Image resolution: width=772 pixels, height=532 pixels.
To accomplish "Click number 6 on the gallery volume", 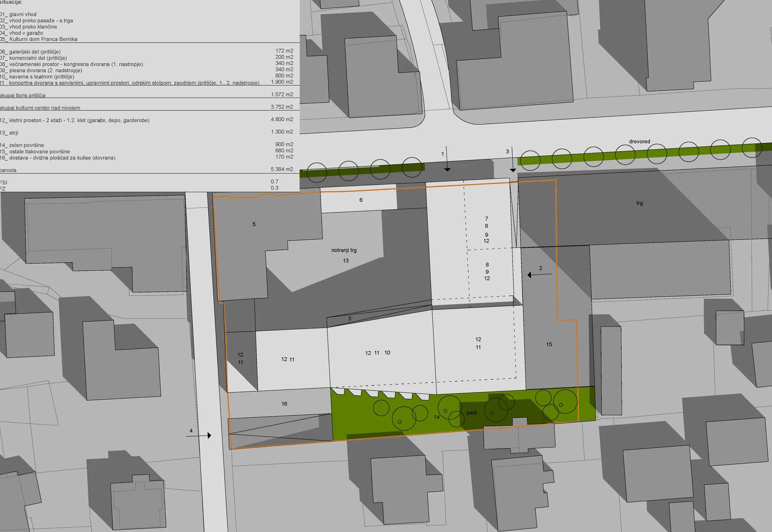I will pos(361,200).
